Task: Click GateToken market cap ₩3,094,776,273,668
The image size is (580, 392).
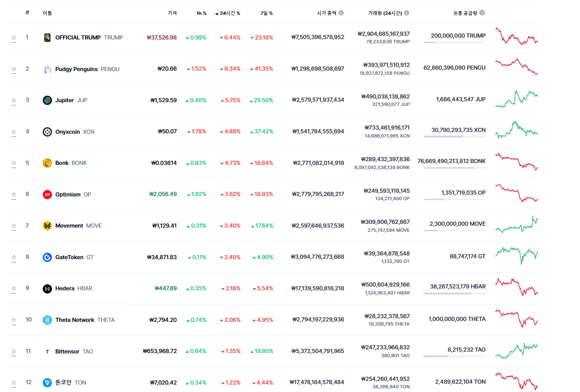Action: point(318,257)
